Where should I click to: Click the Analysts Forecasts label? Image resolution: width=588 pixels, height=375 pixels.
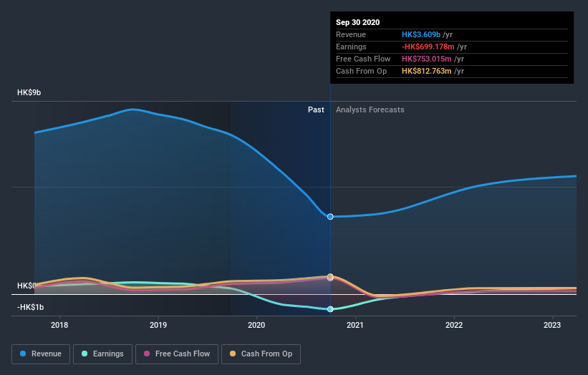pyautogui.click(x=370, y=109)
